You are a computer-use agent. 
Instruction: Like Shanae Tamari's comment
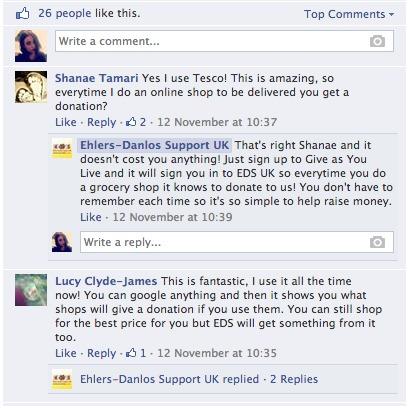[66, 122]
